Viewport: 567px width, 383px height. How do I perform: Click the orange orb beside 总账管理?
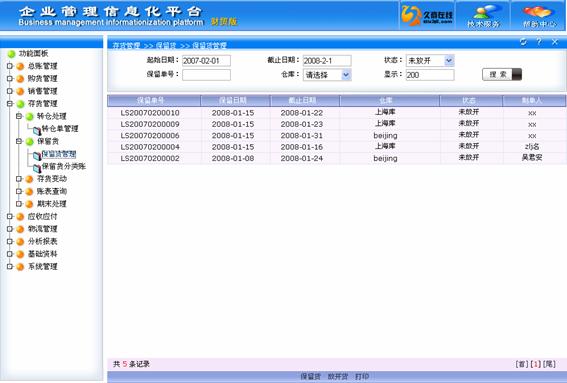(x=20, y=67)
